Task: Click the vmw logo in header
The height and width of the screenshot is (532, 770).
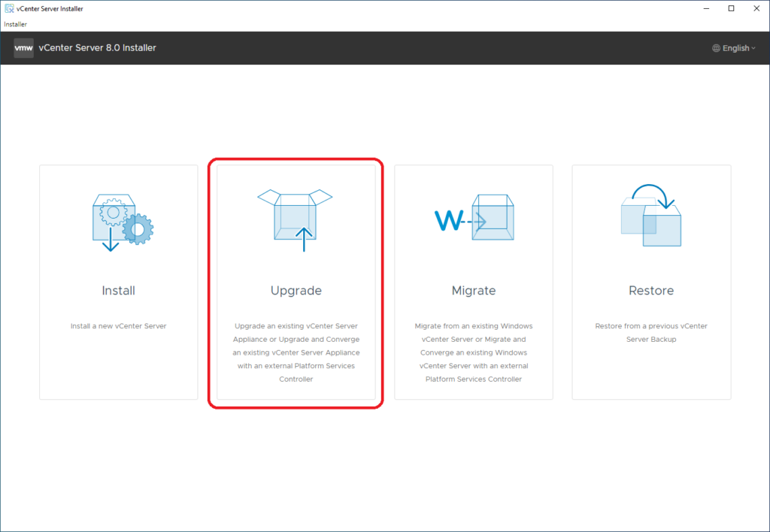Action: tap(23, 48)
